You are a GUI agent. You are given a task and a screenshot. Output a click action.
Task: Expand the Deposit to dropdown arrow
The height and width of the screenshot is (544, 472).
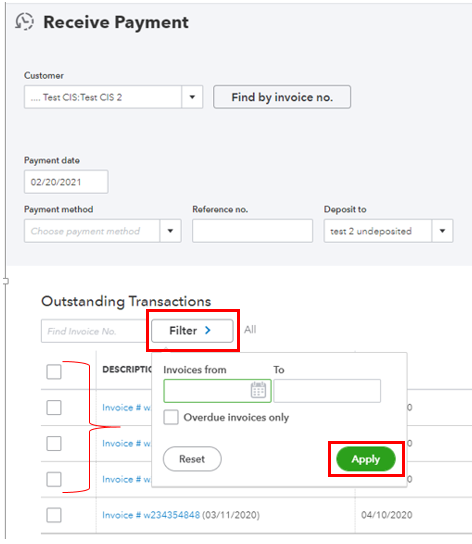[x=442, y=231]
